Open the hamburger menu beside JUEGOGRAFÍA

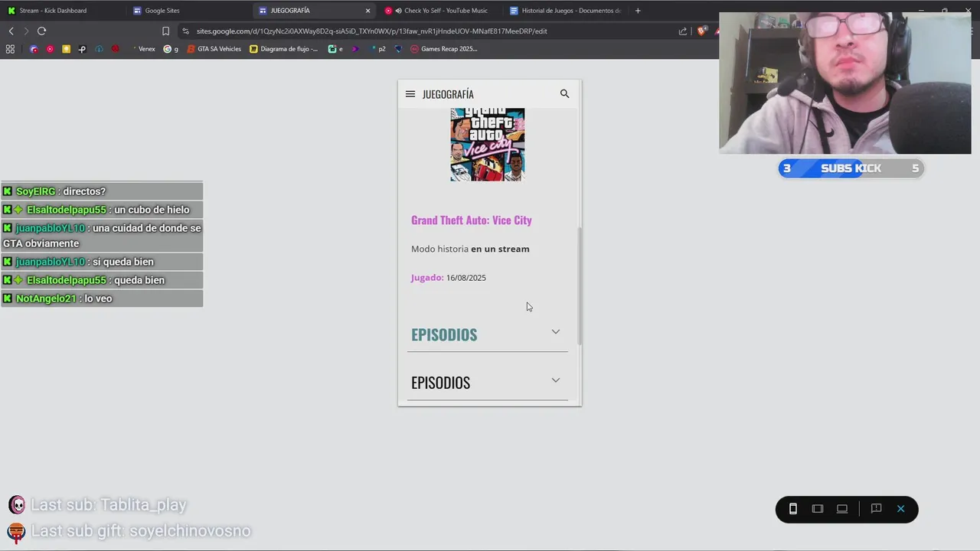(x=410, y=94)
